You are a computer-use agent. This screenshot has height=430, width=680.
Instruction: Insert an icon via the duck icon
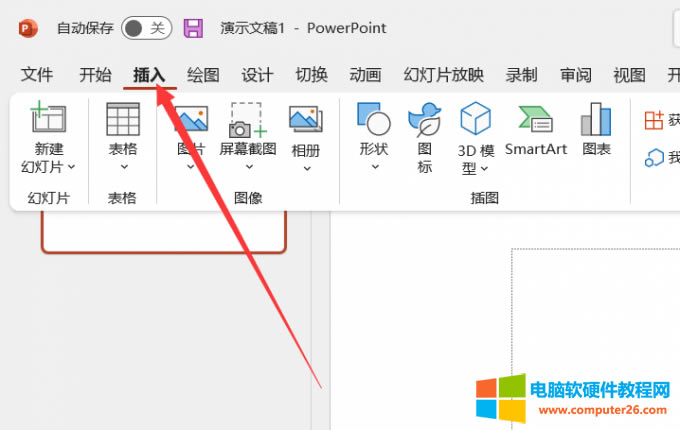pos(425,119)
